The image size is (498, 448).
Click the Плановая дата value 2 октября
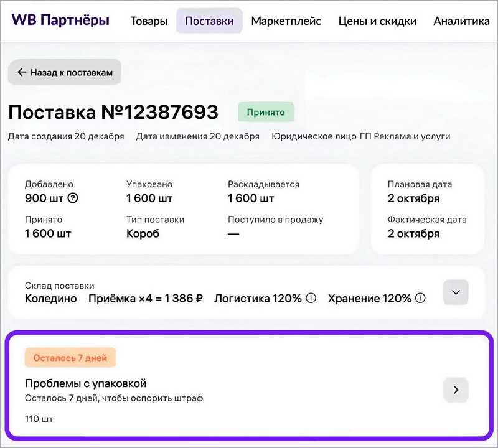tap(413, 198)
